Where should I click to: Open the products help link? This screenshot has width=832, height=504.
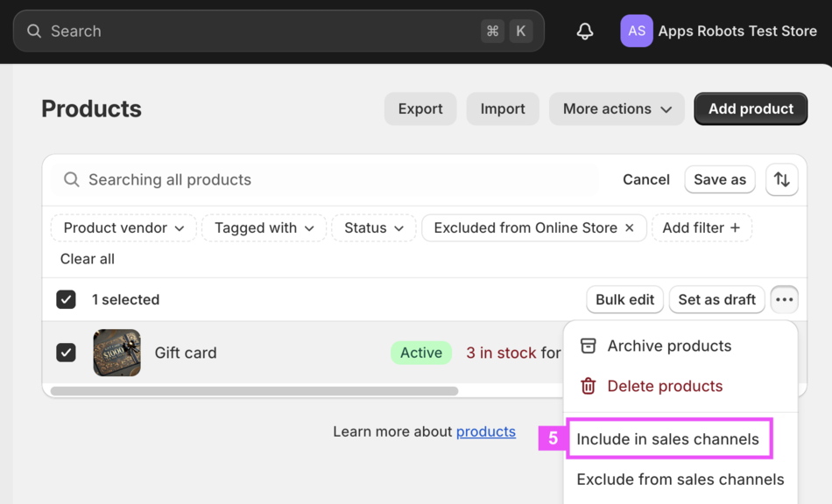point(485,431)
